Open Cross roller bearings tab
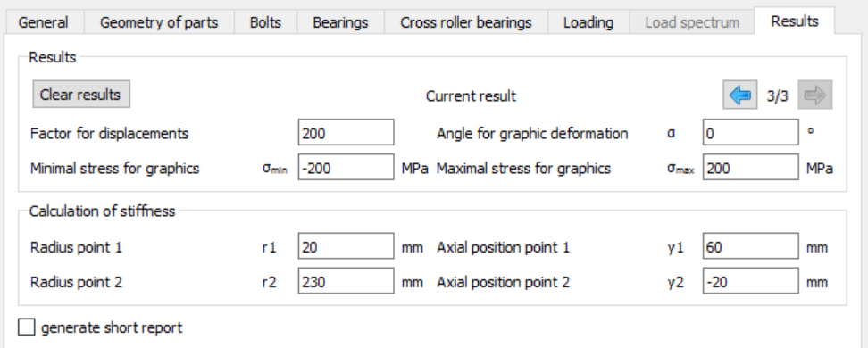This screenshot has width=868, height=348. pyautogui.click(x=466, y=22)
